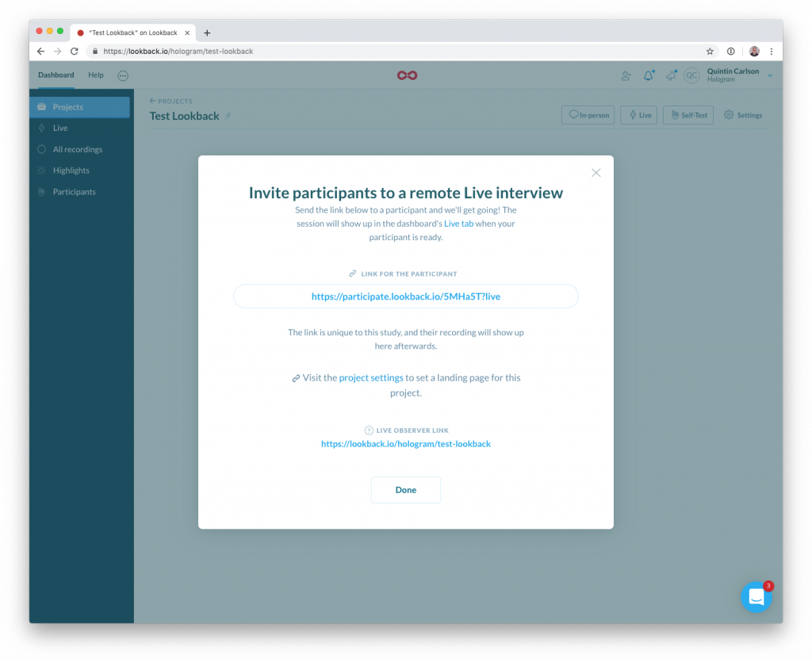The image size is (812, 662).
Task: Open the browser extension icon
Action: click(x=730, y=52)
